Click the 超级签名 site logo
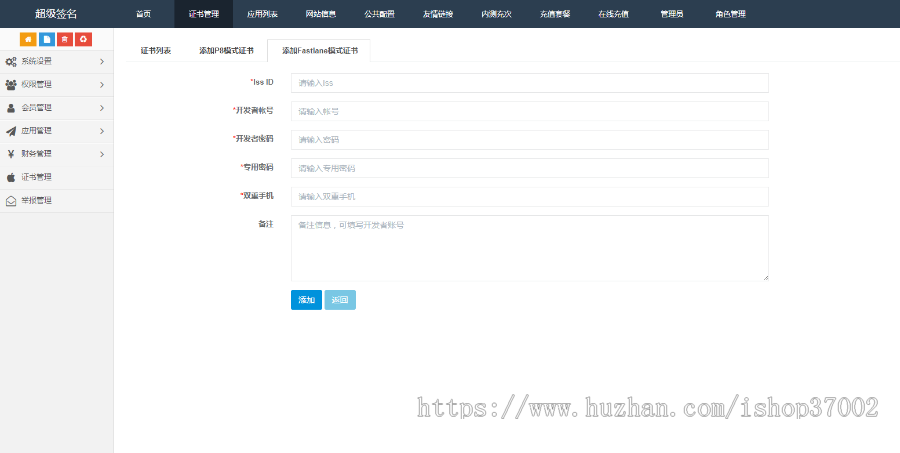 56,14
